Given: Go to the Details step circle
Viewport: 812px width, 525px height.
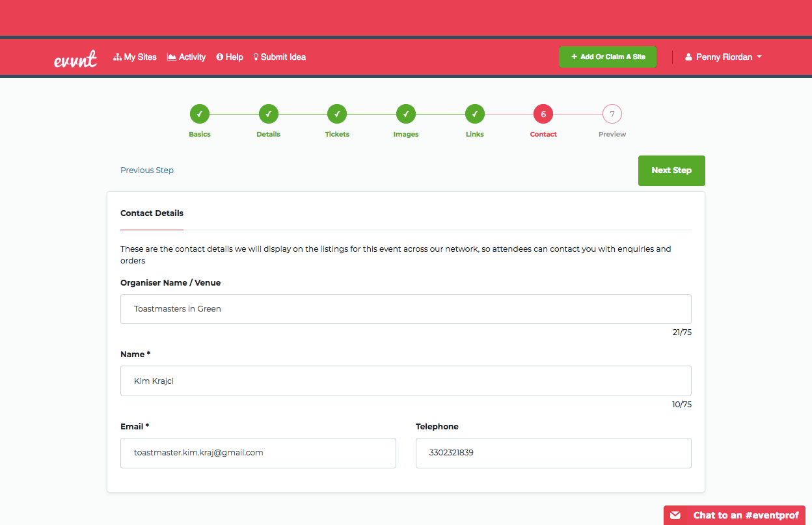Looking at the screenshot, I should click(269, 114).
